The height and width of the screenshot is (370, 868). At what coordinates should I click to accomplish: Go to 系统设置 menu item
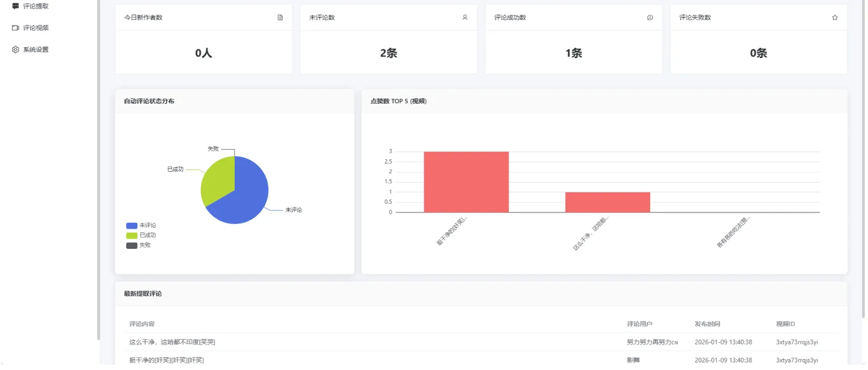coord(36,49)
